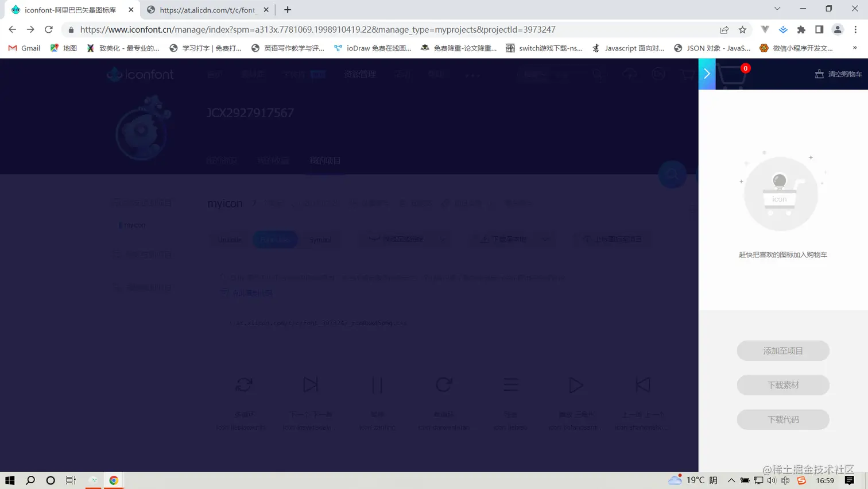Open the Extensions puzzle icon
The height and width of the screenshot is (489, 868).
[801, 29]
